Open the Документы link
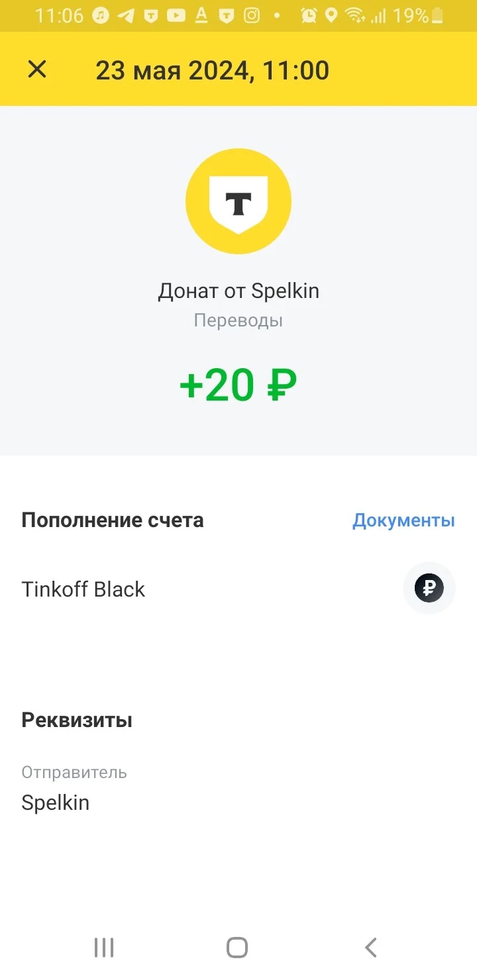Screen dimensions: 477x980 pyautogui.click(x=403, y=520)
